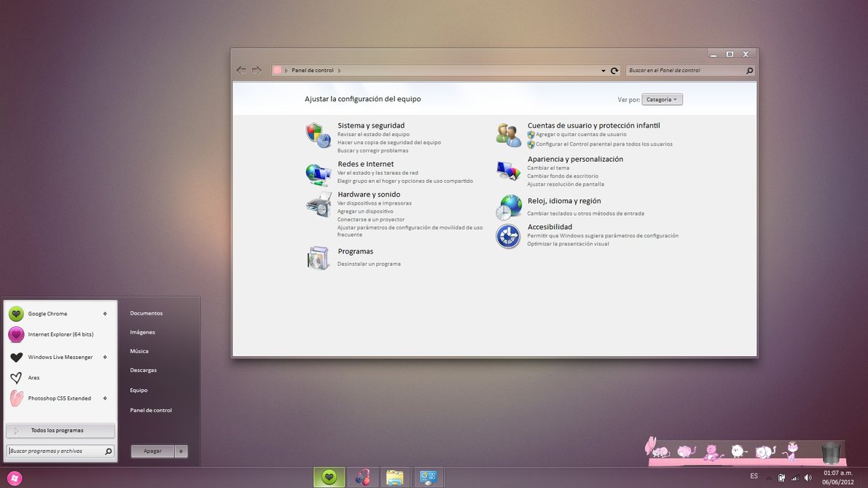This screenshot has height=488, width=868.
Task: Open the Hardware y sonido printer icon
Action: pyautogui.click(x=318, y=205)
